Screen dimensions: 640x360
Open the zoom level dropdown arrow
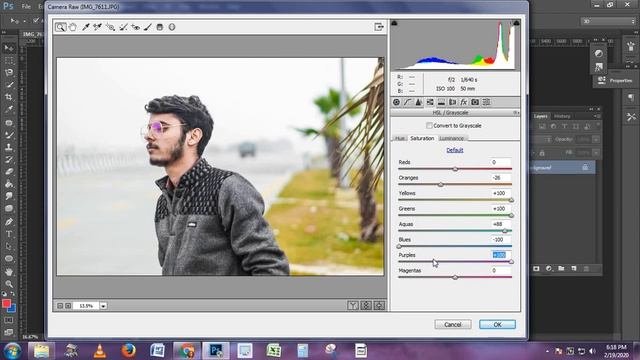[104, 306]
